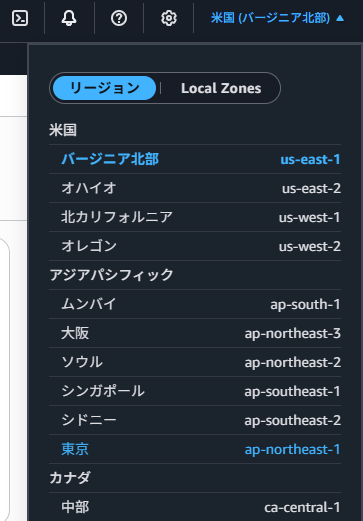This screenshot has height=521, width=363.
Task: Select 大阪 ap-northeast-3 region
Action: (195, 333)
